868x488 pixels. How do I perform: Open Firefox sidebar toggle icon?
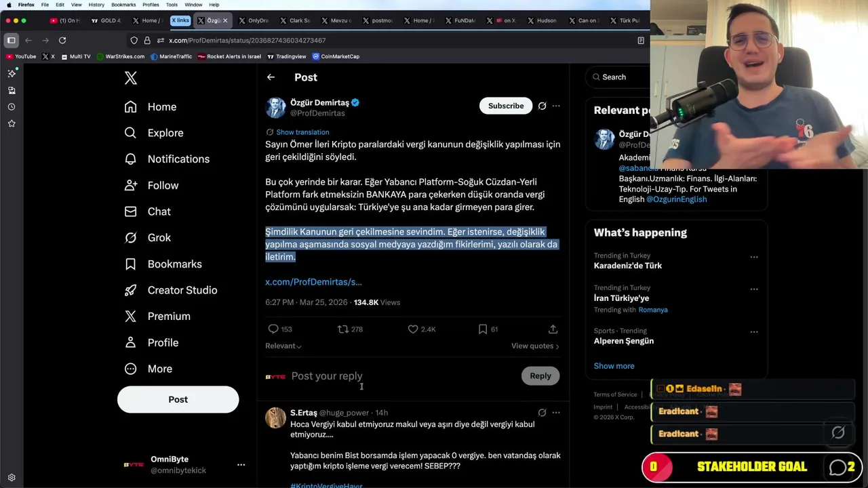pyautogui.click(x=12, y=41)
